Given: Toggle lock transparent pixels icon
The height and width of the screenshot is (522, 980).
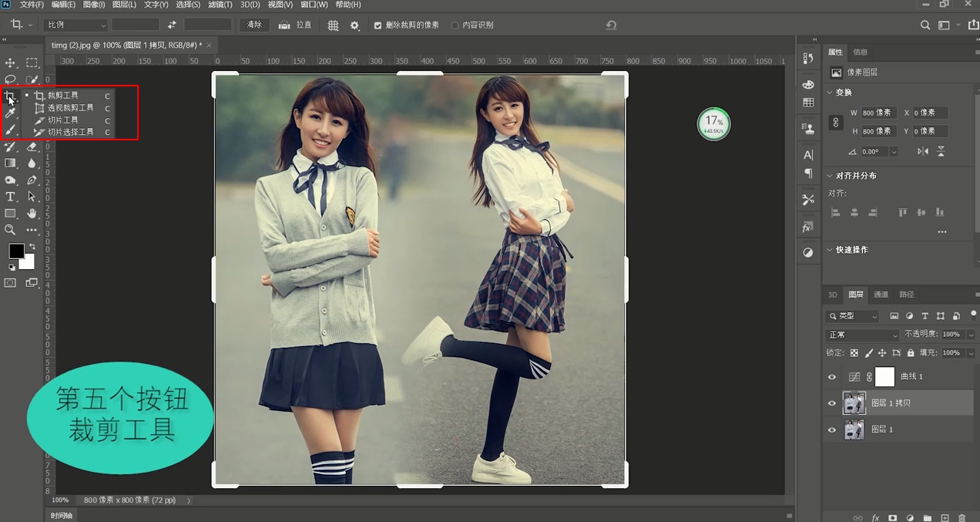Looking at the screenshot, I should point(854,353).
